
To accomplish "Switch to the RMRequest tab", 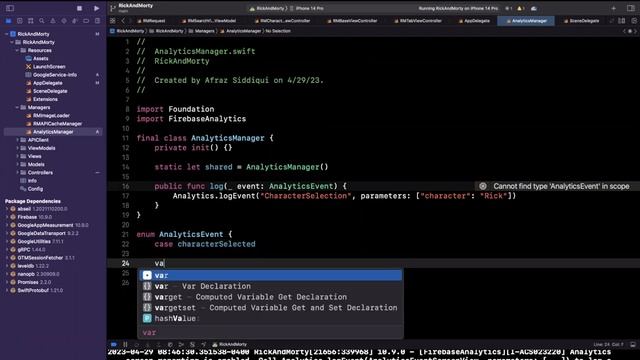I will point(151,21).
